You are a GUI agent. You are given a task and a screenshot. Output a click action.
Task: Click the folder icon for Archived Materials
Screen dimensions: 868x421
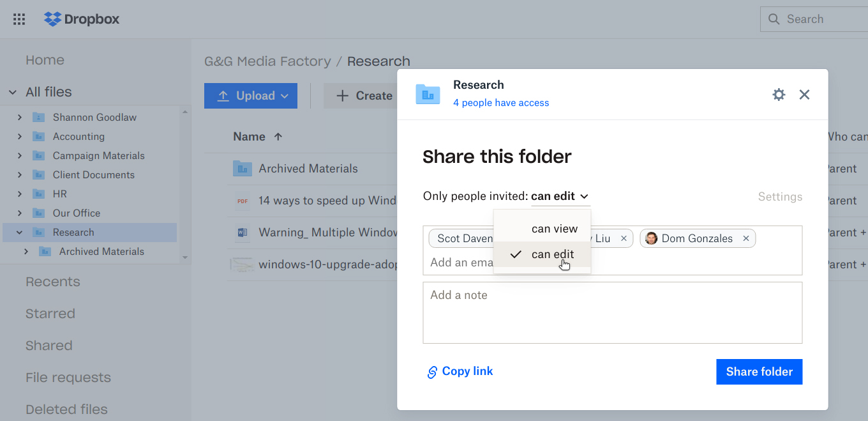coord(243,168)
